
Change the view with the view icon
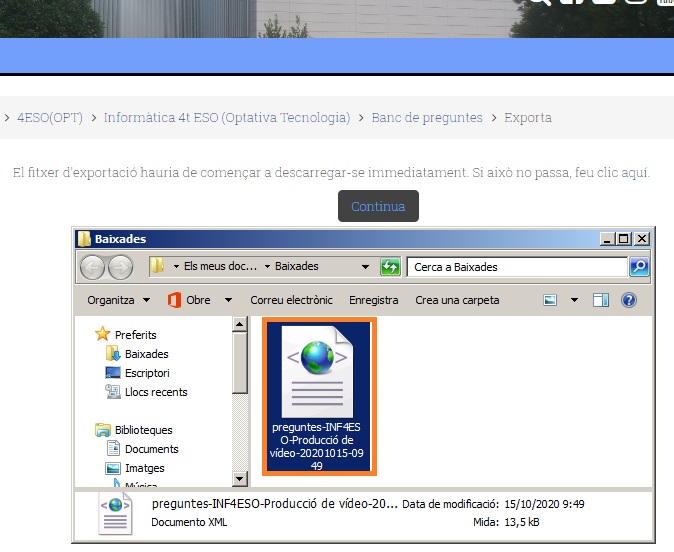pos(550,300)
